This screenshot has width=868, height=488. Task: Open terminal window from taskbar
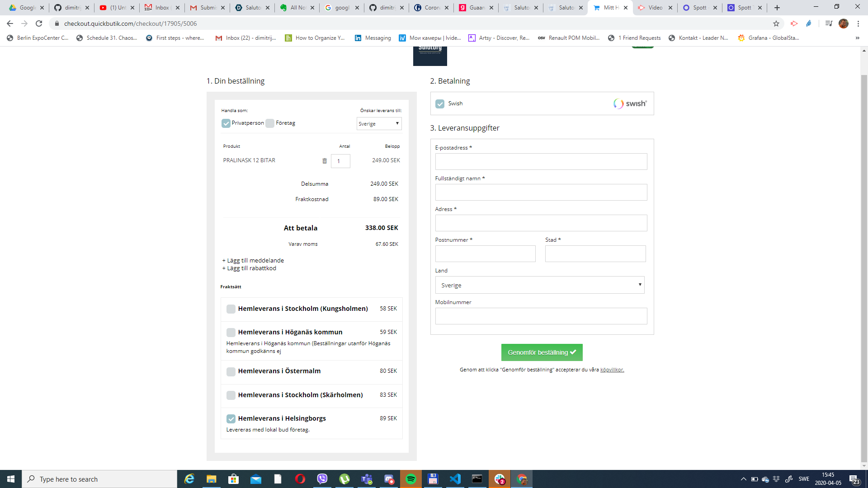click(477, 479)
